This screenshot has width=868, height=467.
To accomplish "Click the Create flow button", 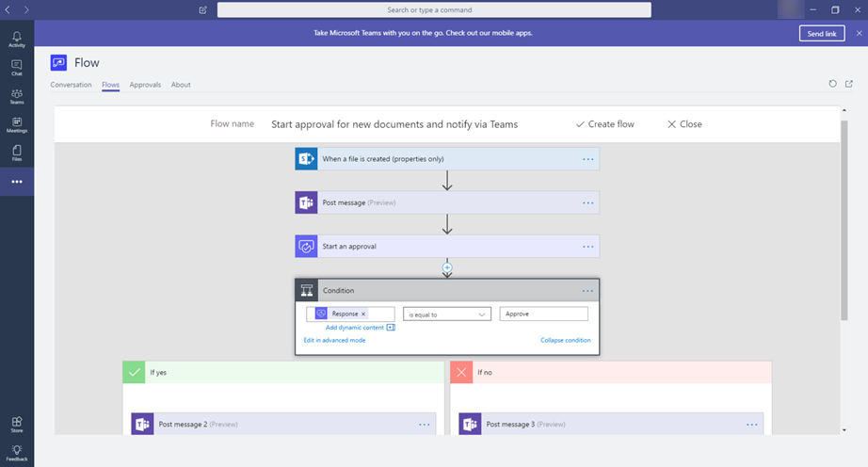I will 604,124.
